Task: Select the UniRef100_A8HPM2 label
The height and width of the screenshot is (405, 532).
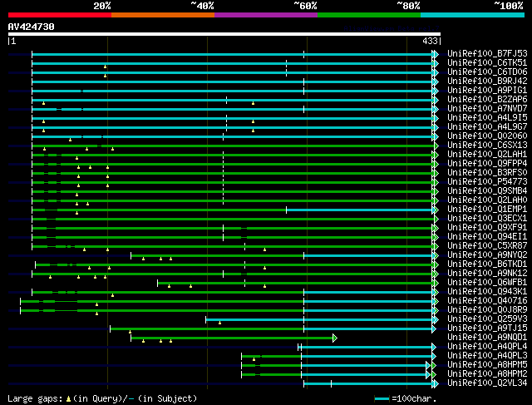Action: coord(487,374)
